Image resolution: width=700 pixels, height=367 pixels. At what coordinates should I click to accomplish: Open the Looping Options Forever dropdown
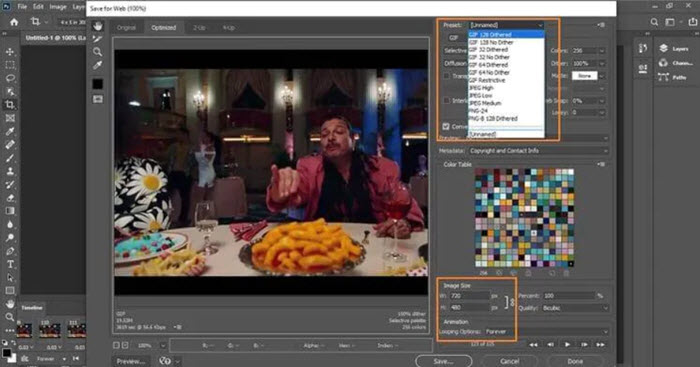pos(546,332)
